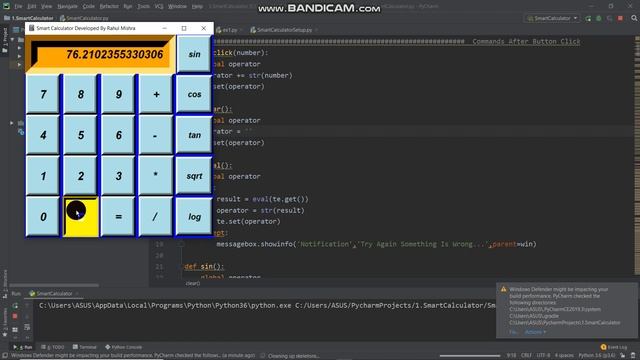
Task: Click the digit 7 calculator key
Action: point(43,94)
